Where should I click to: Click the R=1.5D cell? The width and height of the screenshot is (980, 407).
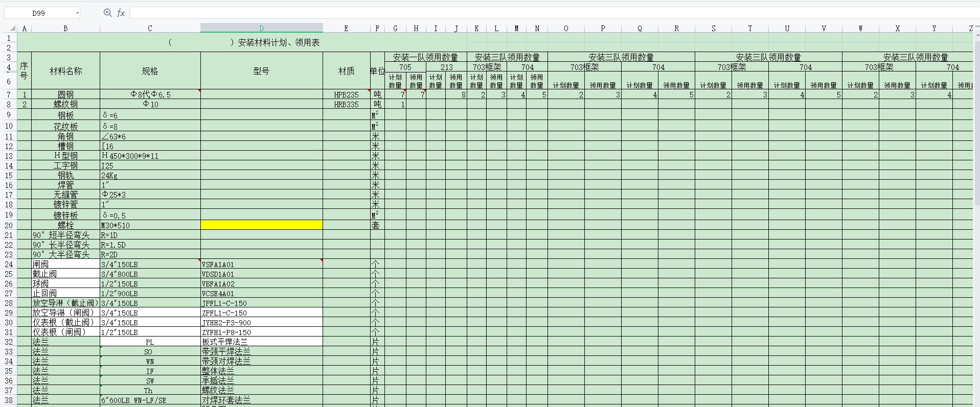150,245
